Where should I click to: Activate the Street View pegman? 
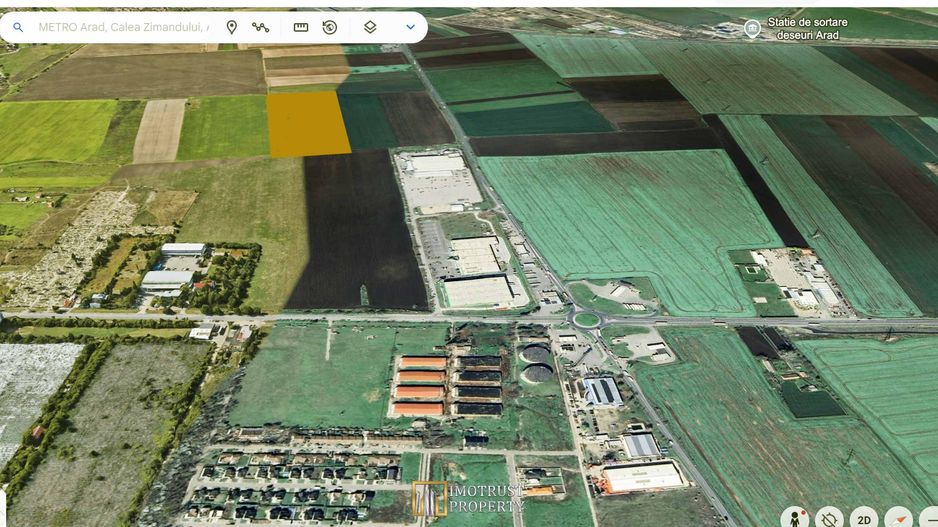coord(795,518)
